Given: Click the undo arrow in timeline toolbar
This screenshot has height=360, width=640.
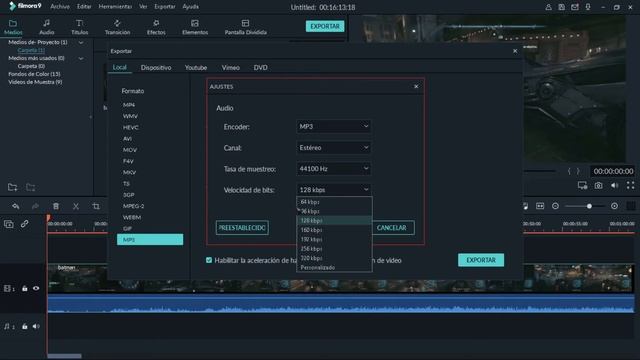Looking at the screenshot, I should click(16, 206).
